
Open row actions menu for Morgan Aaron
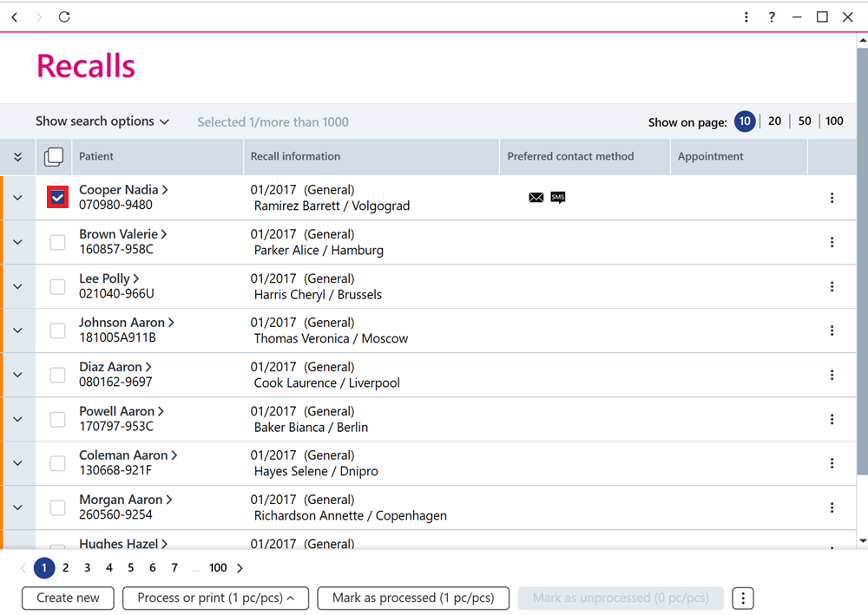point(832,507)
